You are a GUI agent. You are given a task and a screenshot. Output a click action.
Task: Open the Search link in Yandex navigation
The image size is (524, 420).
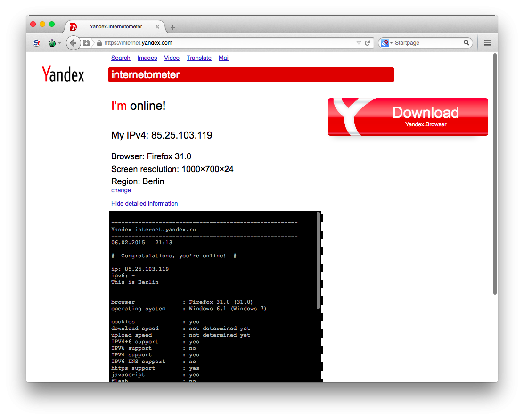[x=121, y=58]
